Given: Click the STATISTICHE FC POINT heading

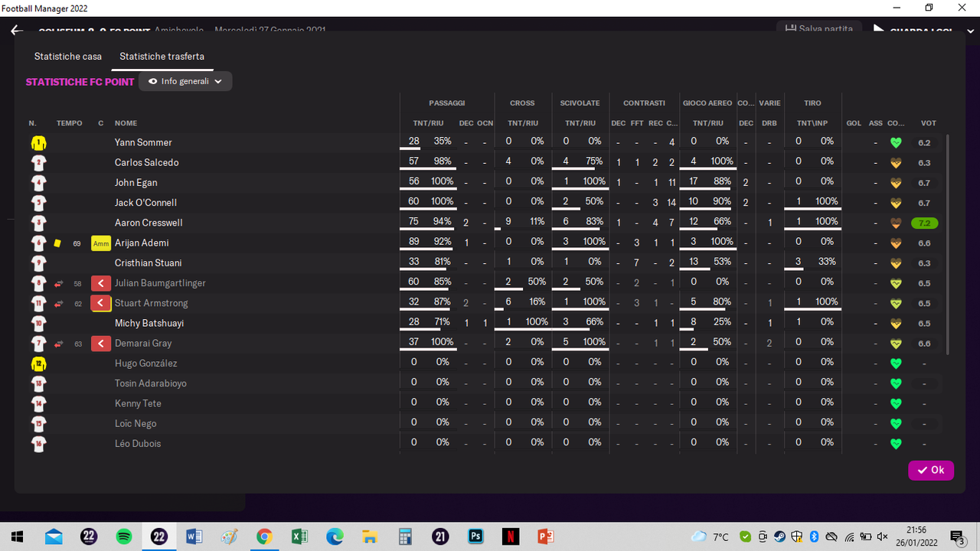Looking at the screenshot, I should pos(80,82).
